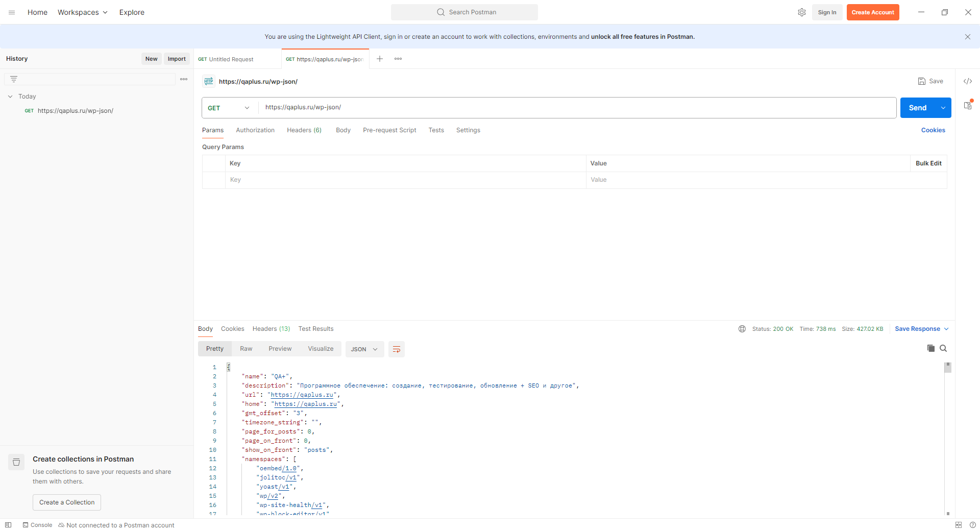Open the Workspaces menu

point(83,12)
